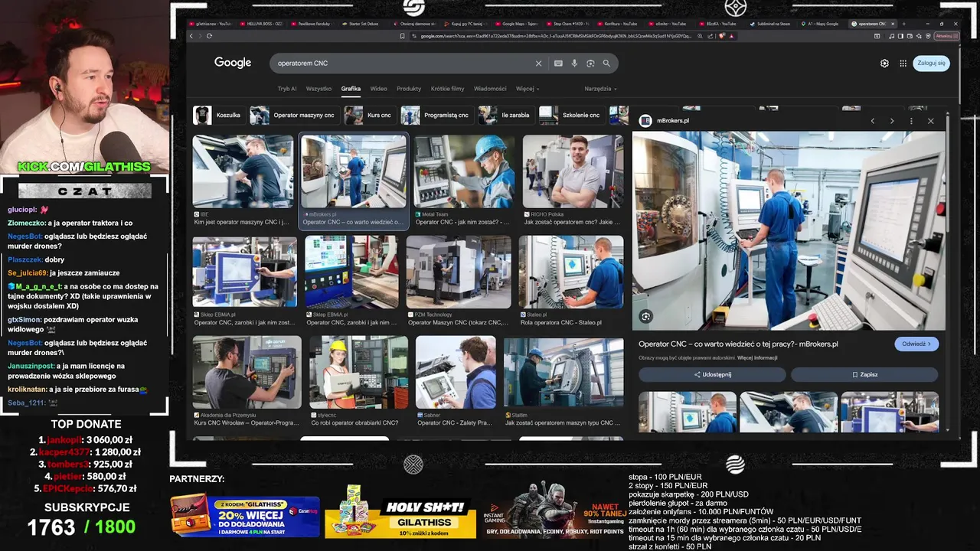Open the Metal Team result thumbnail
The width and height of the screenshot is (980, 551).
(x=465, y=171)
